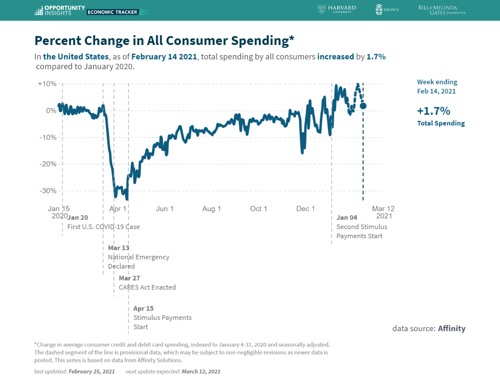Click the -30% y-axis gridline label
This screenshot has height=390, width=500.
[x=48, y=191]
